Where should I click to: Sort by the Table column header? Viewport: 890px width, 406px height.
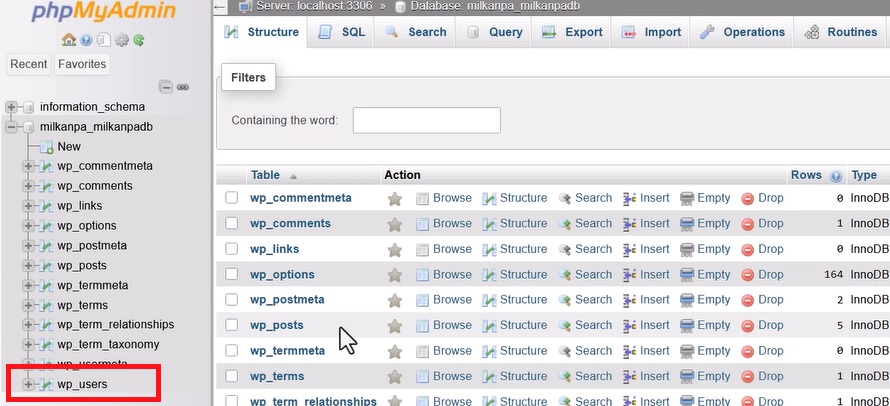(x=265, y=175)
